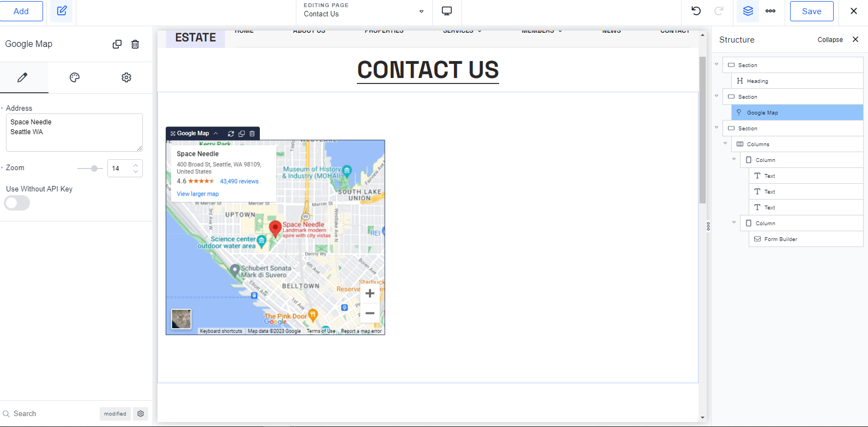
Task: Collapse the third Section in Structure
Action: pyautogui.click(x=717, y=128)
